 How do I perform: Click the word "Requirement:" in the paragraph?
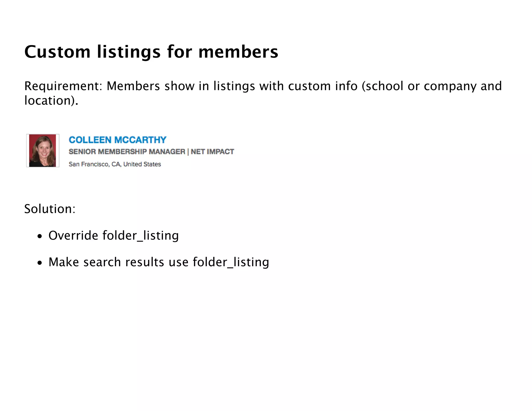pos(63,86)
